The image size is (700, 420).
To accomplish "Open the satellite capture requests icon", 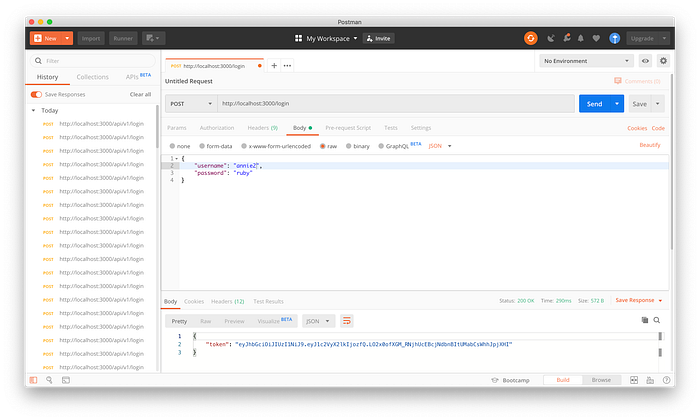I will (551, 38).
